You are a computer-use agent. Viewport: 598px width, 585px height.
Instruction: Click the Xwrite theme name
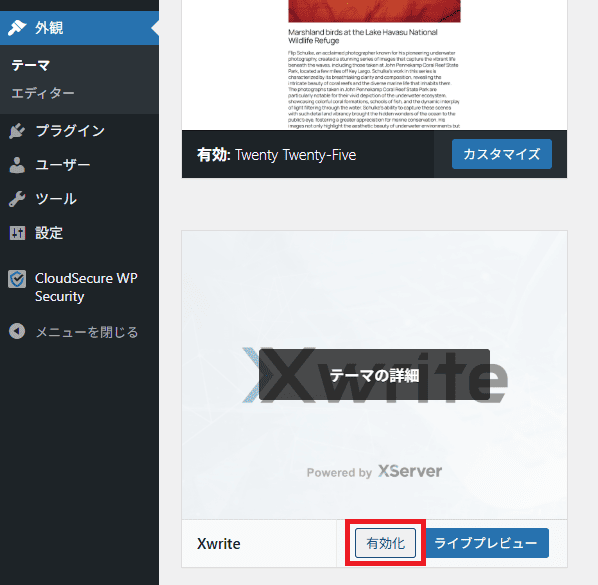click(x=219, y=544)
